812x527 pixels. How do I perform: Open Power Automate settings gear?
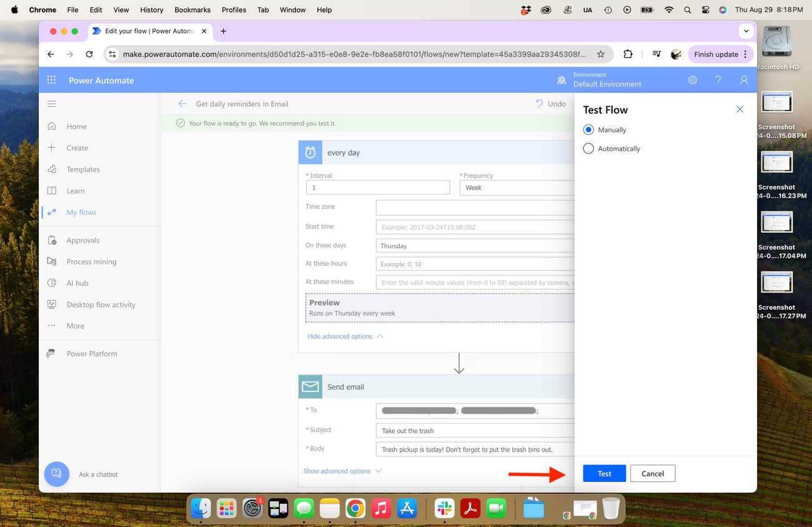tap(692, 80)
